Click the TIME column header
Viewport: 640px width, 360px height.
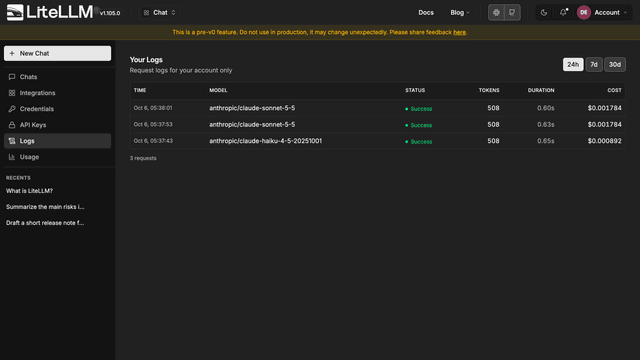tap(140, 90)
